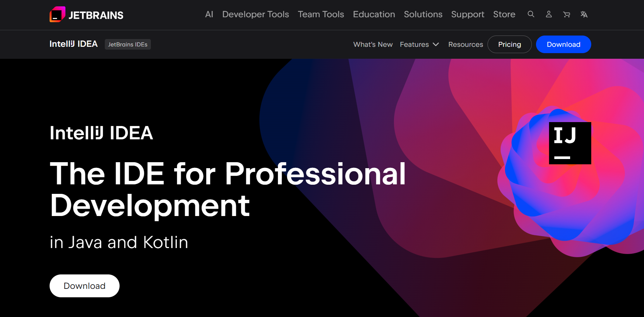644x317 pixels.
Task: Open the Education menu
Action: click(x=374, y=14)
